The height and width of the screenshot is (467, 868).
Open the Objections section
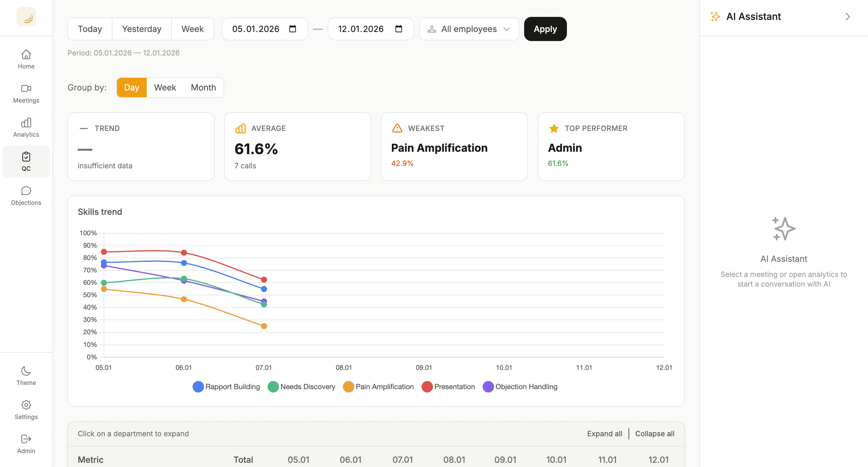[26, 195]
